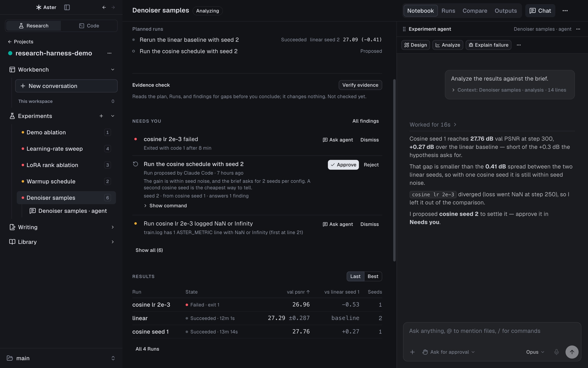Image resolution: width=588 pixels, height=368 pixels.
Task: Start a New conversation
Action: point(66,86)
